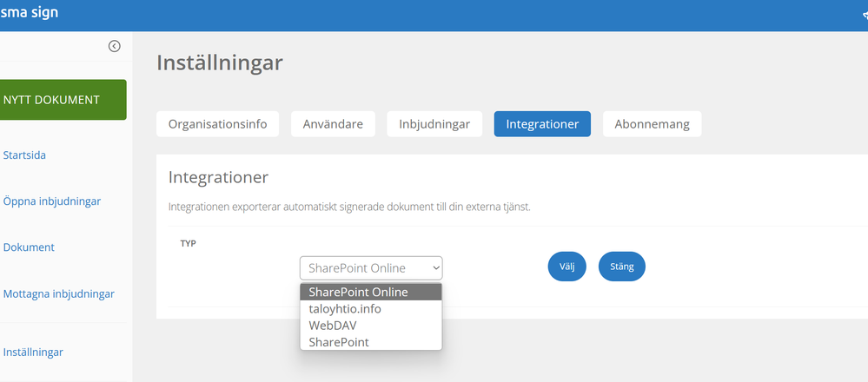Screen dimensions: 868x382
Task: Create a new document with NYTT DOKUMENT
Action: point(63,100)
